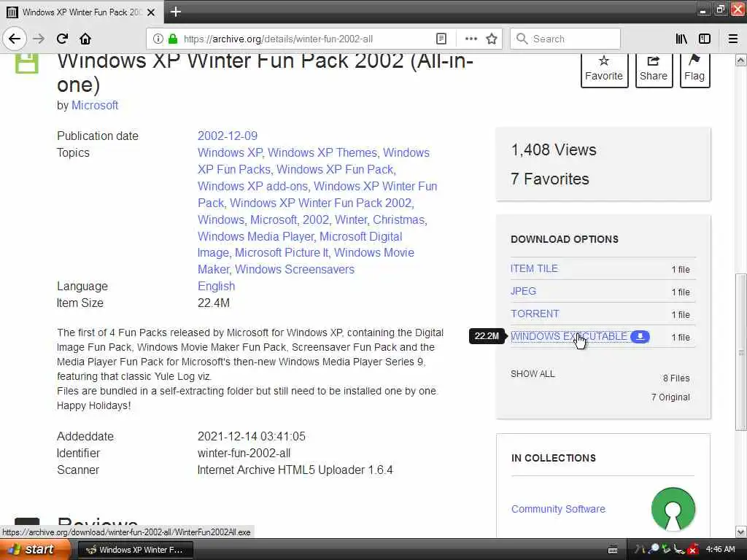Click the 7 Original files text
This screenshot has height=560, width=747.
(670, 397)
